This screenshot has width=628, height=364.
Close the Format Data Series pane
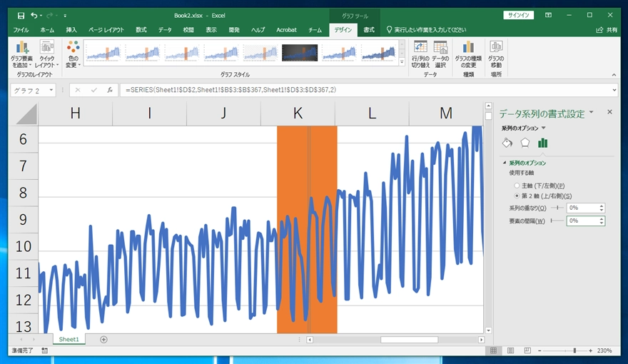tap(609, 112)
